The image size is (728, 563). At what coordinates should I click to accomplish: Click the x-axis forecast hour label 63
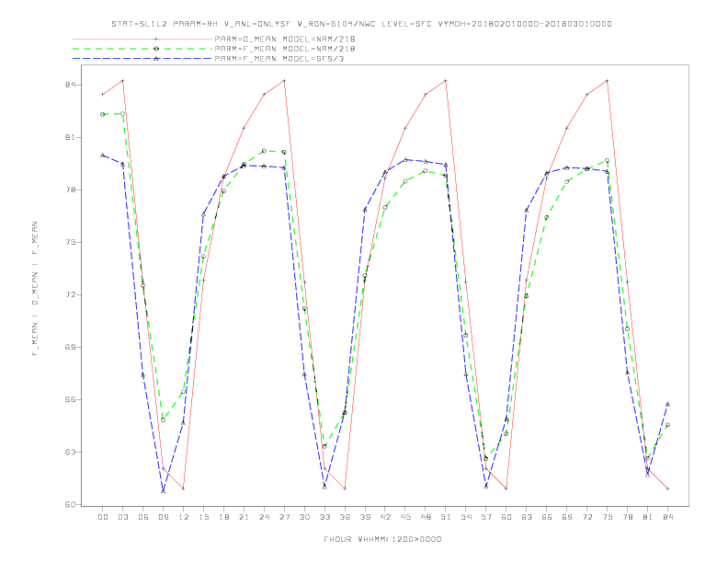pyautogui.click(x=527, y=517)
